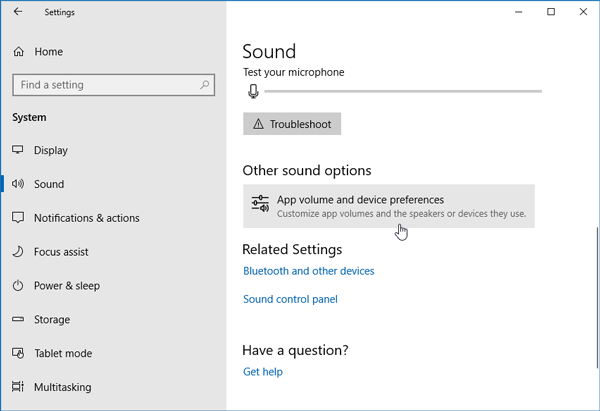Image resolution: width=600 pixels, height=411 pixels.
Task: Open Bluetooth and other devices link
Action: 309,271
